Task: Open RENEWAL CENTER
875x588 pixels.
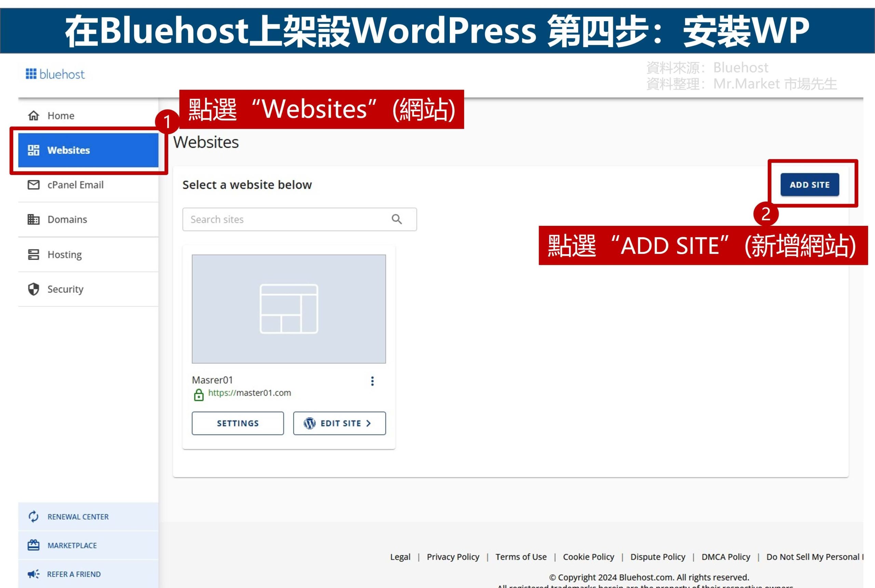Action: click(x=88, y=516)
